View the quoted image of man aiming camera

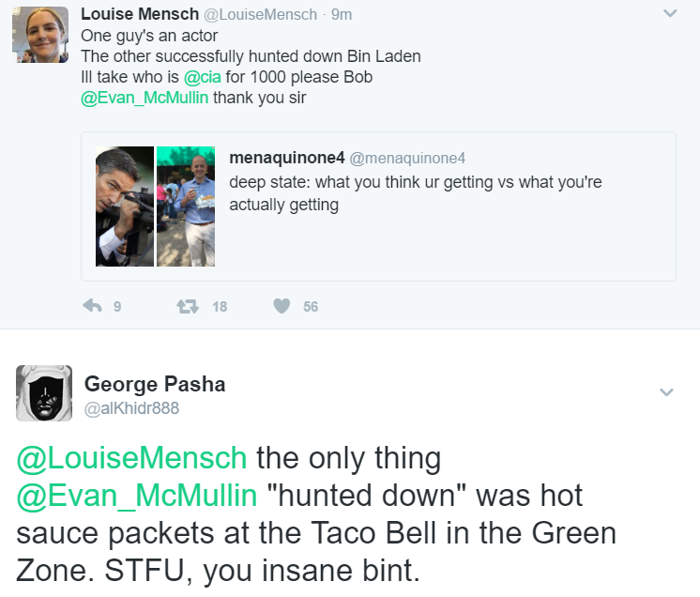pos(125,207)
